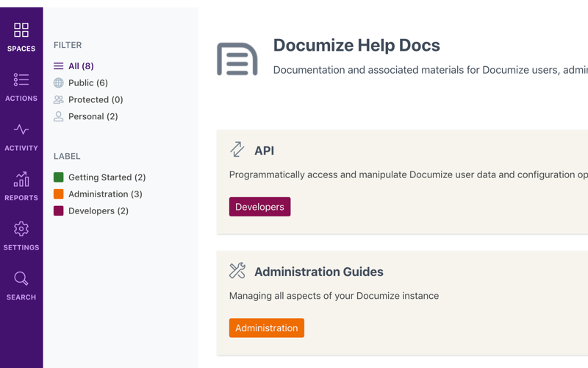
Task: Select the orange Administration label swatch
Action: [59, 194]
